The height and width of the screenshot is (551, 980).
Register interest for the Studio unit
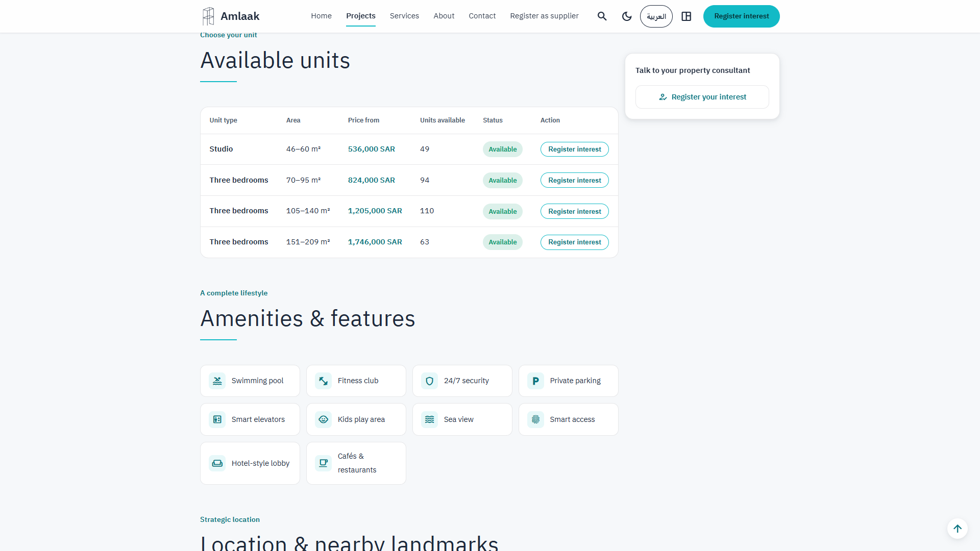575,149
